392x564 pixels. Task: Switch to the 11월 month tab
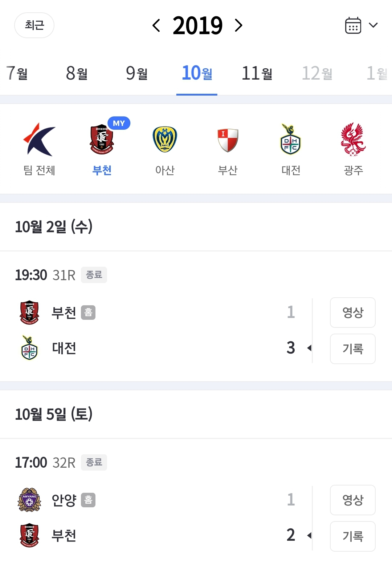[257, 73]
